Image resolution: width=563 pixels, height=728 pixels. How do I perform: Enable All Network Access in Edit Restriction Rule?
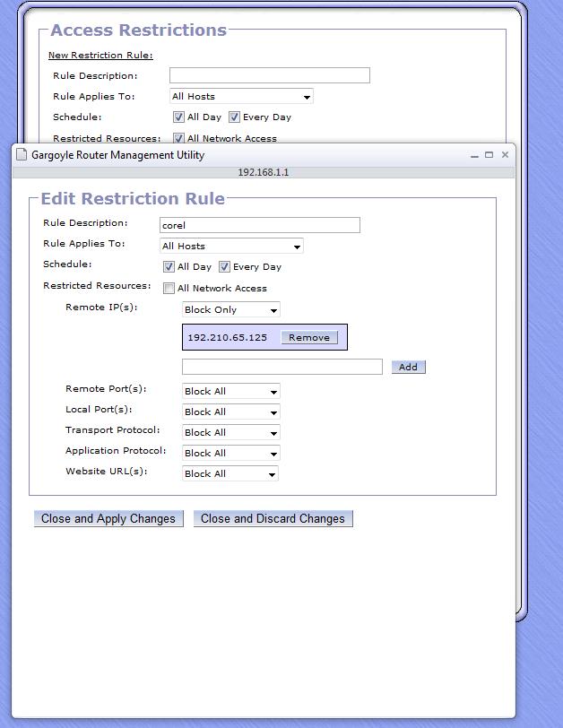[169, 289]
